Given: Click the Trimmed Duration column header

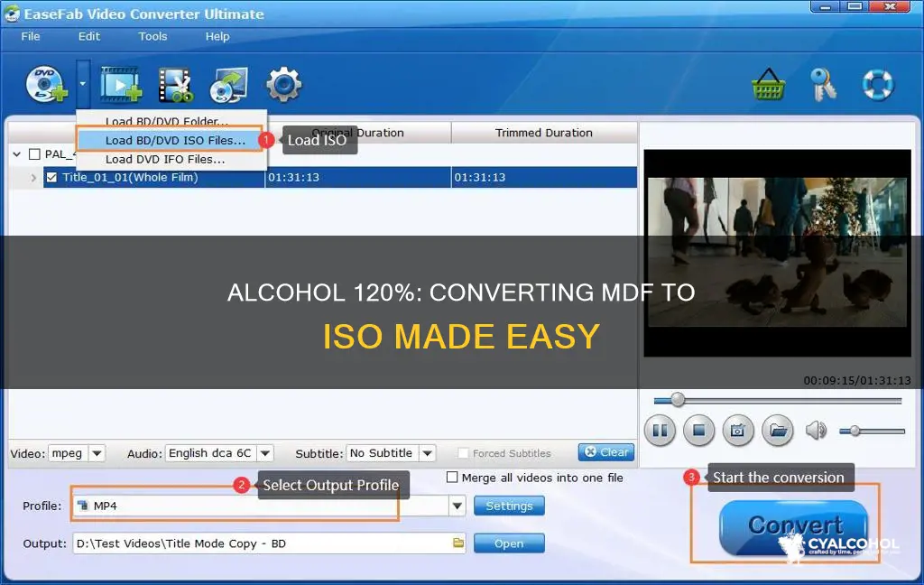Looking at the screenshot, I should [543, 133].
